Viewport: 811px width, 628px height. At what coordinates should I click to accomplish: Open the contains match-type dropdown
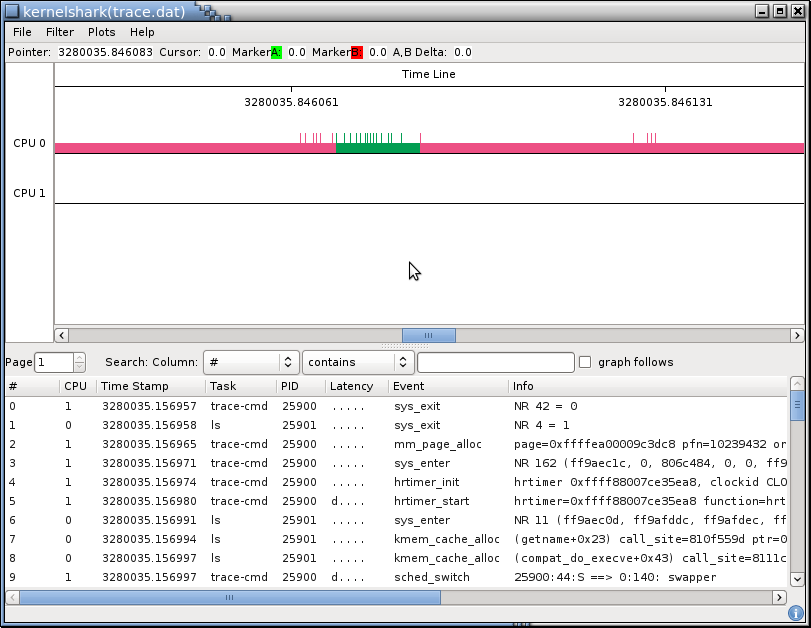pos(358,362)
